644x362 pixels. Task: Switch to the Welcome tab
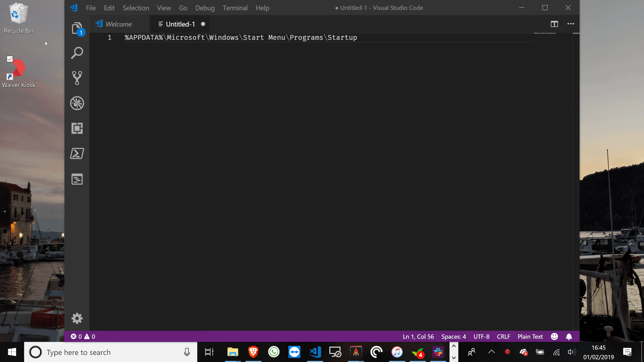click(x=120, y=24)
